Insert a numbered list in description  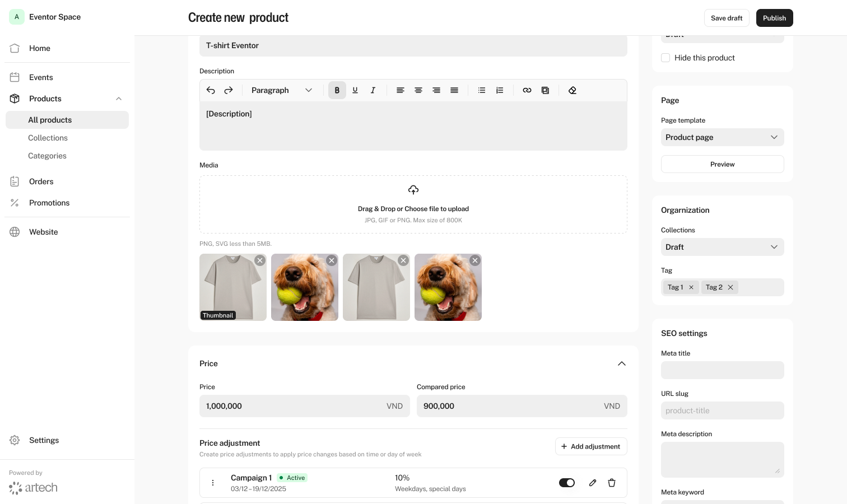500,90
